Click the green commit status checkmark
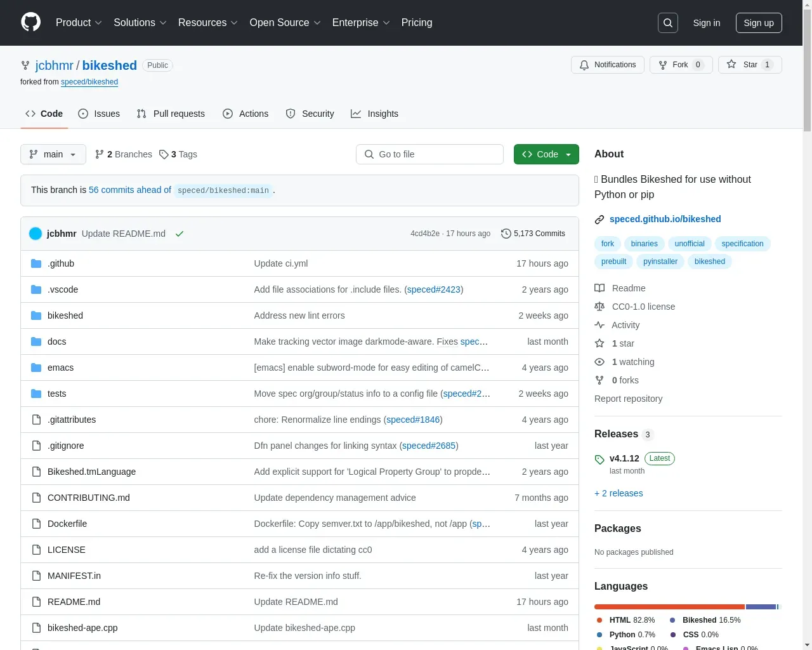The height and width of the screenshot is (650, 812). tap(180, 234)
